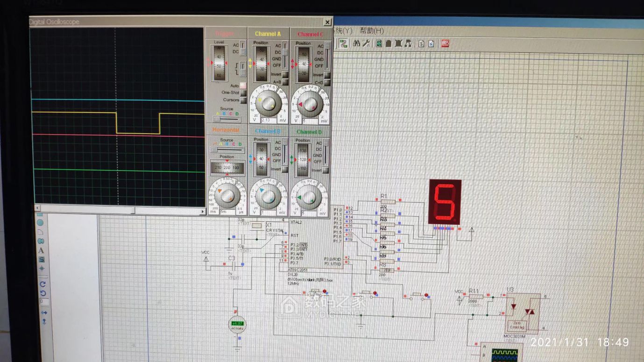Toggle the wire autorouter toolbar icon

(343, 43)
